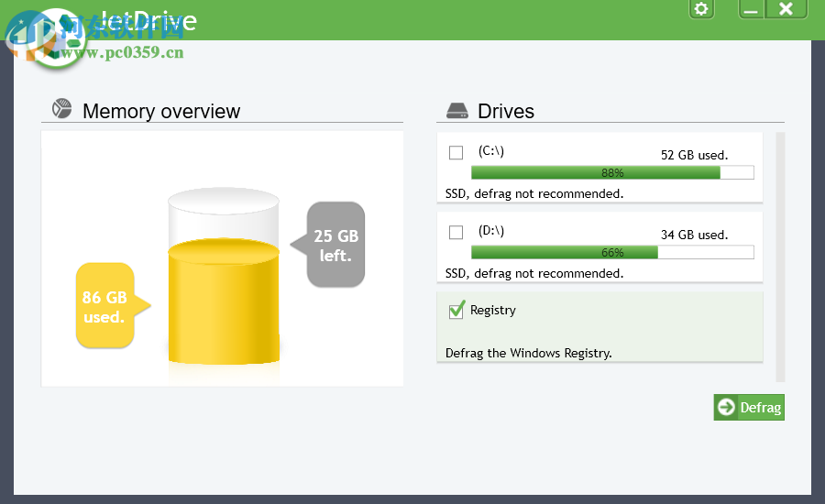Uncheck the Registry checkbox
The image size is (825, 504).
click(x=456, y=311)
